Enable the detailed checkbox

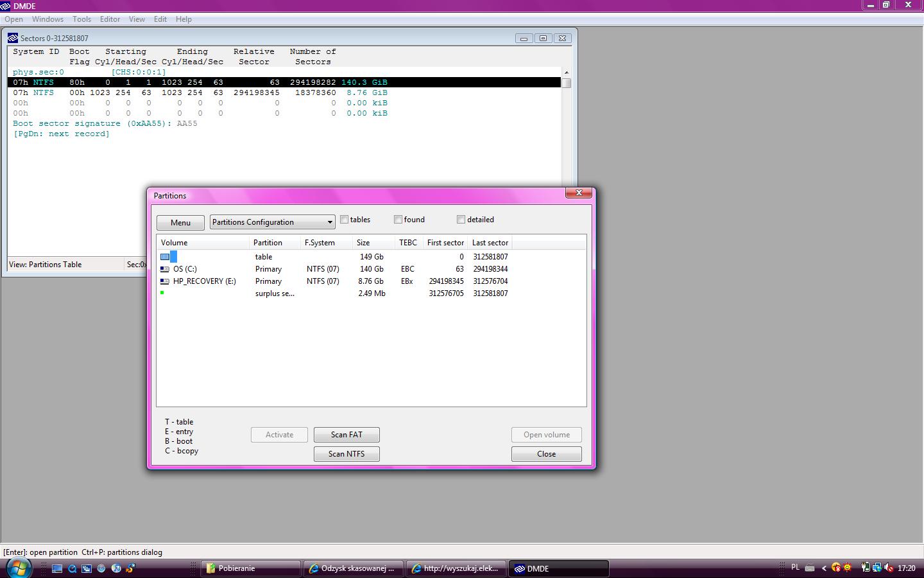point(461,220)
